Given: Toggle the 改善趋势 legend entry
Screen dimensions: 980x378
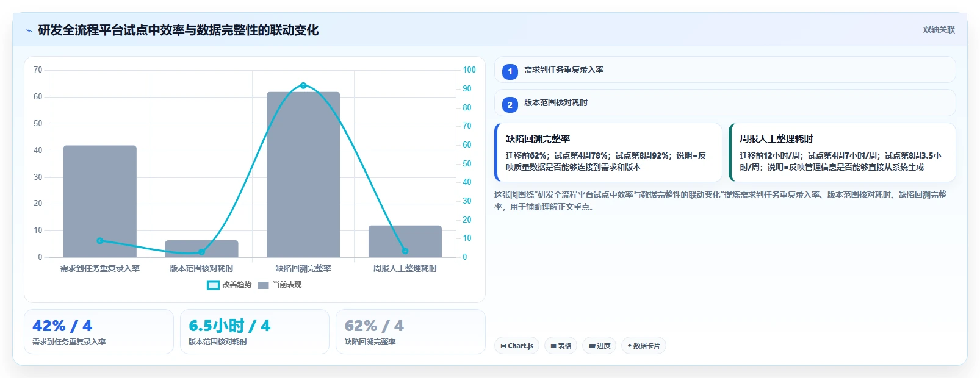Looking at the screenshot, I should (x=229, y=285).
